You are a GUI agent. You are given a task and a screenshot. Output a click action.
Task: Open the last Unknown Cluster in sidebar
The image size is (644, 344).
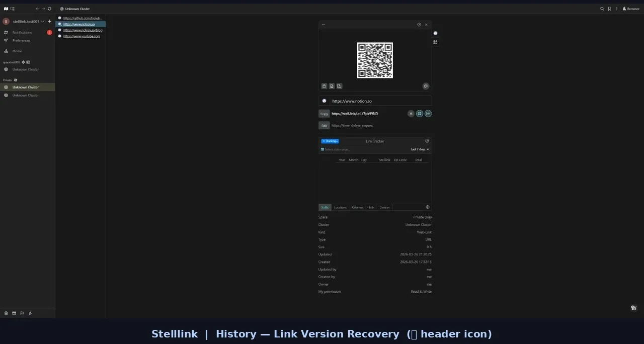click(26, 95)
